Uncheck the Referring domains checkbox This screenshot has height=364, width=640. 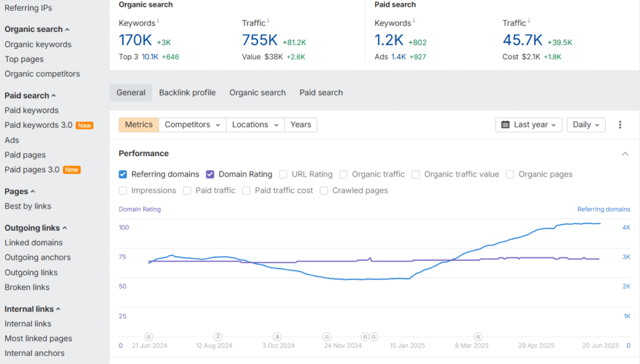(x=123, y=174)
